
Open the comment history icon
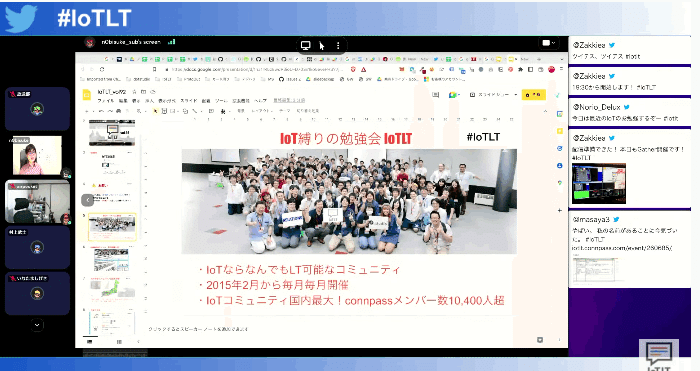(x=435, y=95)
